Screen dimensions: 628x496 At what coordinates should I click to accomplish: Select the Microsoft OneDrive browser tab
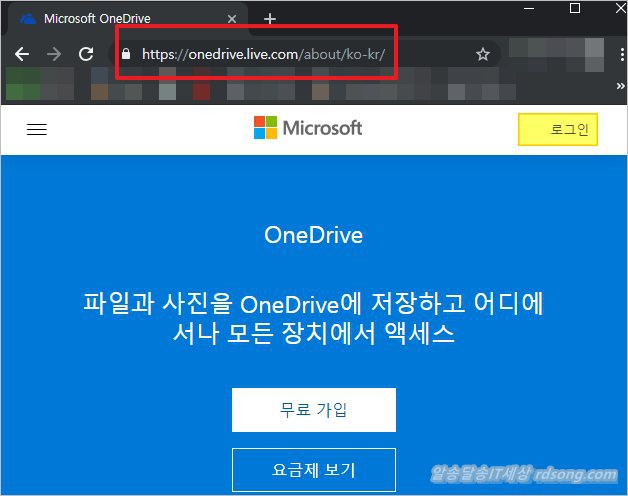[120, 19]
